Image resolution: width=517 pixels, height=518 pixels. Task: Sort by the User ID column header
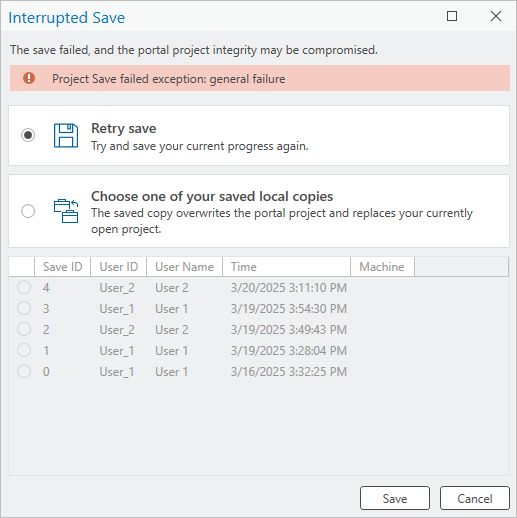[x=118, y=267]
